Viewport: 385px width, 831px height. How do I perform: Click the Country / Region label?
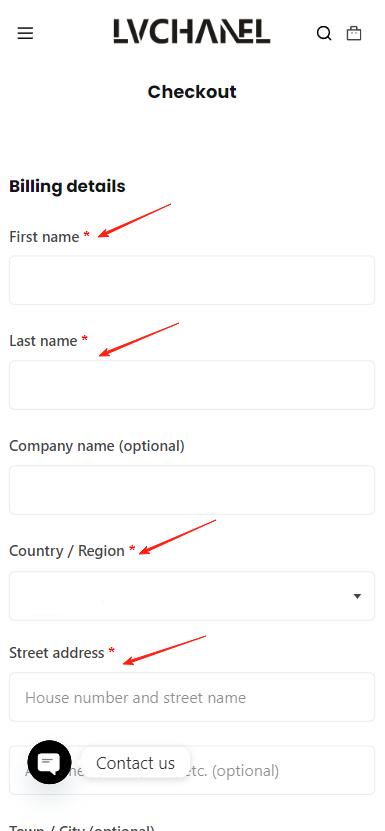67,551
